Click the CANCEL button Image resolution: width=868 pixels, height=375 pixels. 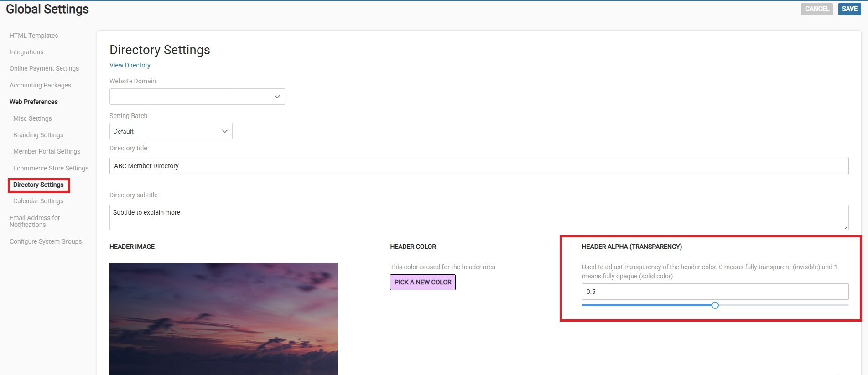816,9
